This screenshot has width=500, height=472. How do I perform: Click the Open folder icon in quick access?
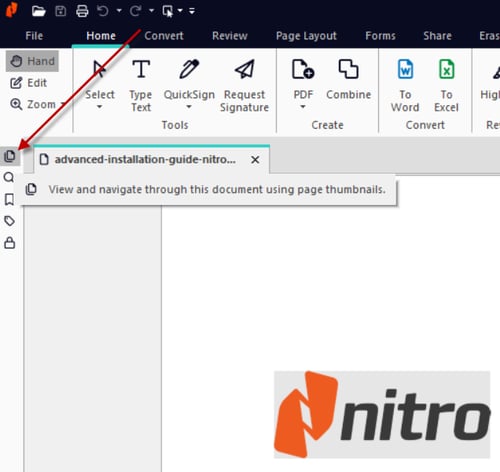click(38, 11)
